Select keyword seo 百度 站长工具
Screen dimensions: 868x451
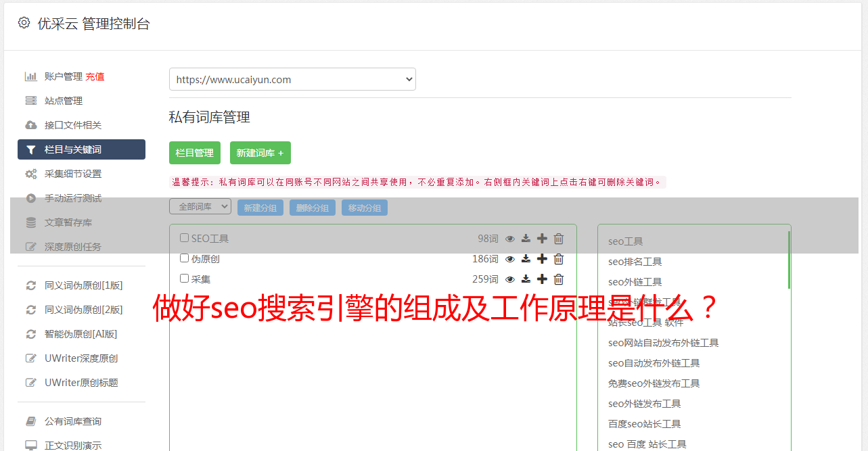pyautogui.click(x=647, y=444)
